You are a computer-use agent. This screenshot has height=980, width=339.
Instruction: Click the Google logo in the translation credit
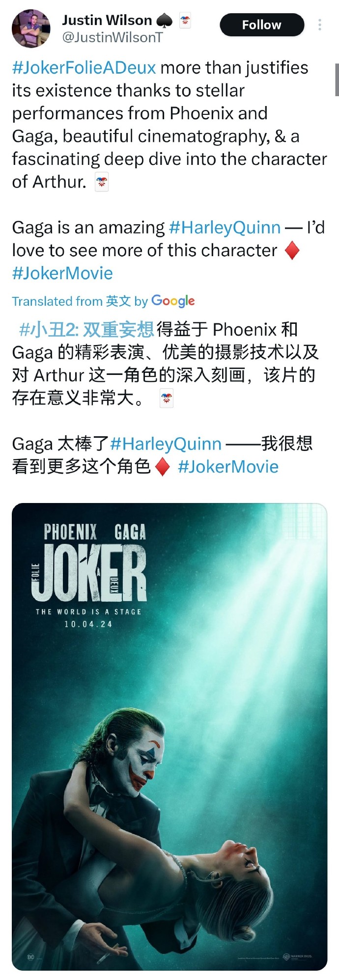pyautogui.click(x=173, y=301)
